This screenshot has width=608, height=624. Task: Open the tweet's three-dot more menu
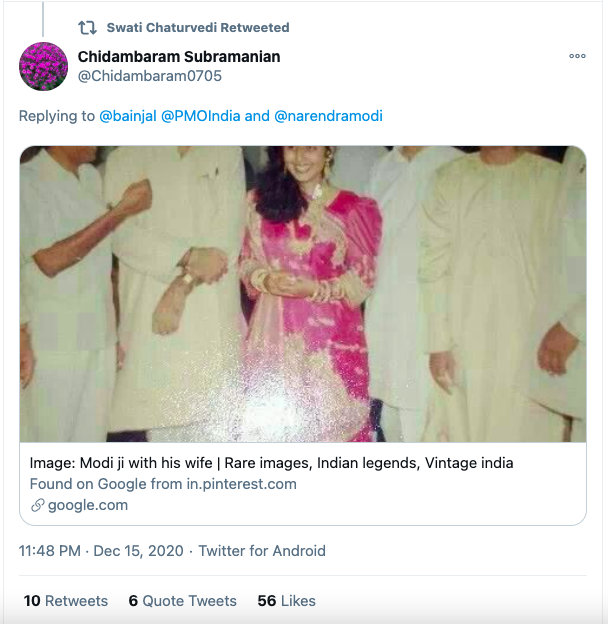tap(577, 57)
